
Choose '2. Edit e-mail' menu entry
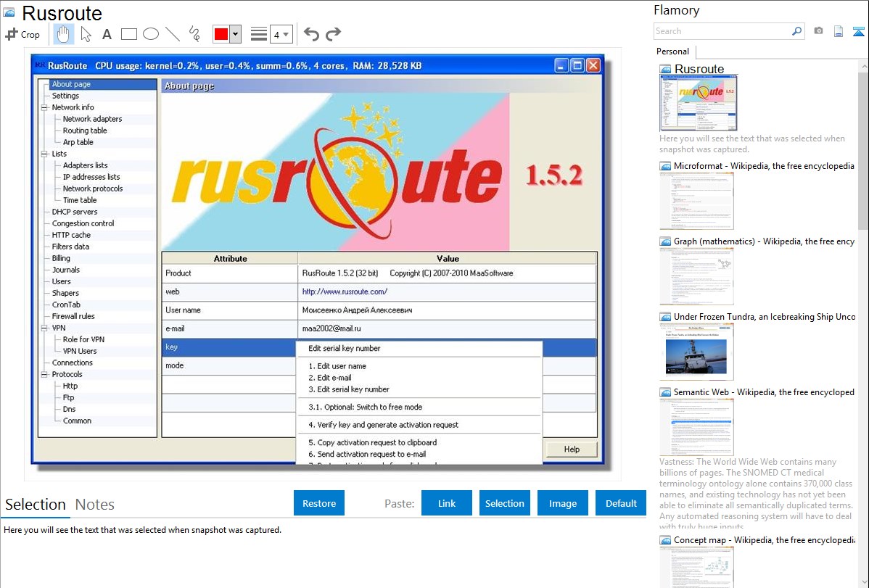click(330, 378)
